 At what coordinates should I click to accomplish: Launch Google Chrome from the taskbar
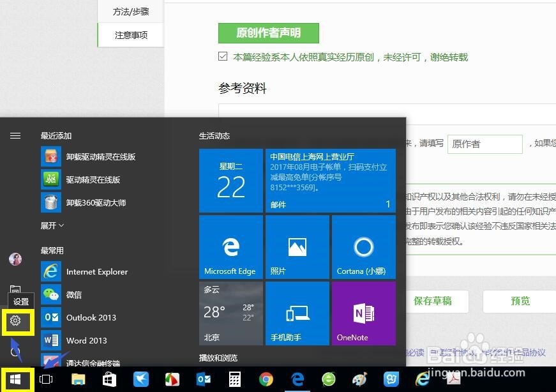tap(266, 379)
